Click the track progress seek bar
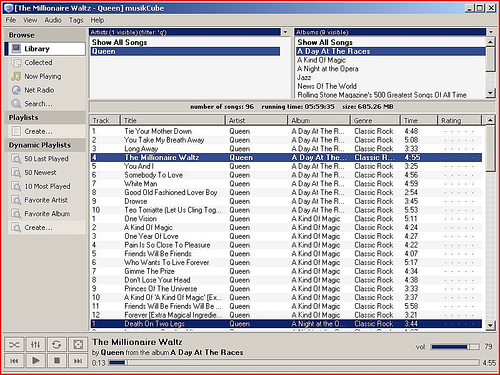The image size is (500, 375). pyautogui.click(x=294, y=363)
